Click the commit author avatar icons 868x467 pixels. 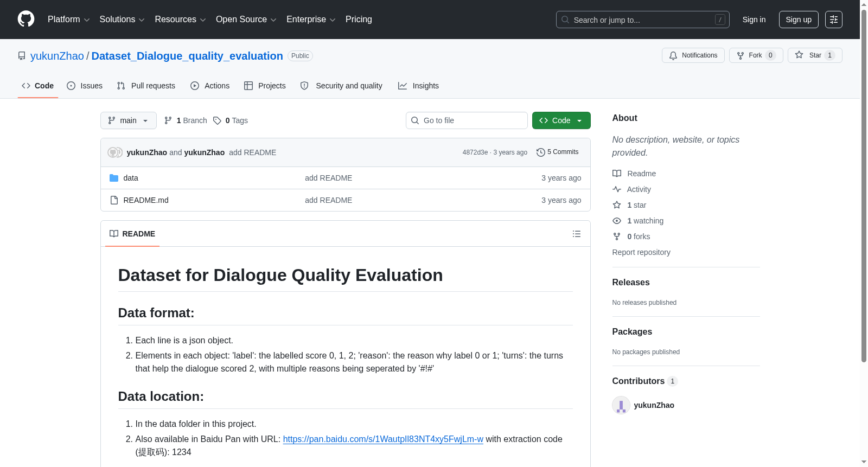click(115, 152)
